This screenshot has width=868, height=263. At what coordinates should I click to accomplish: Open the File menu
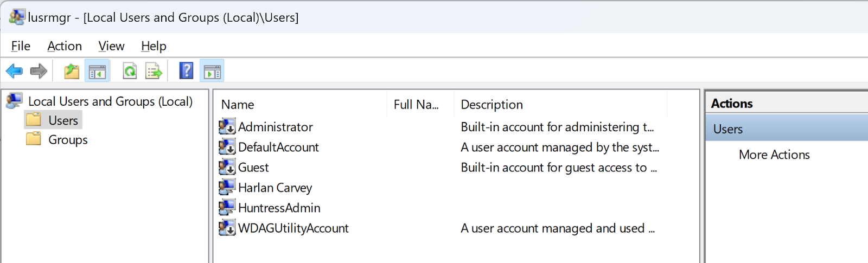click(21, 46)
